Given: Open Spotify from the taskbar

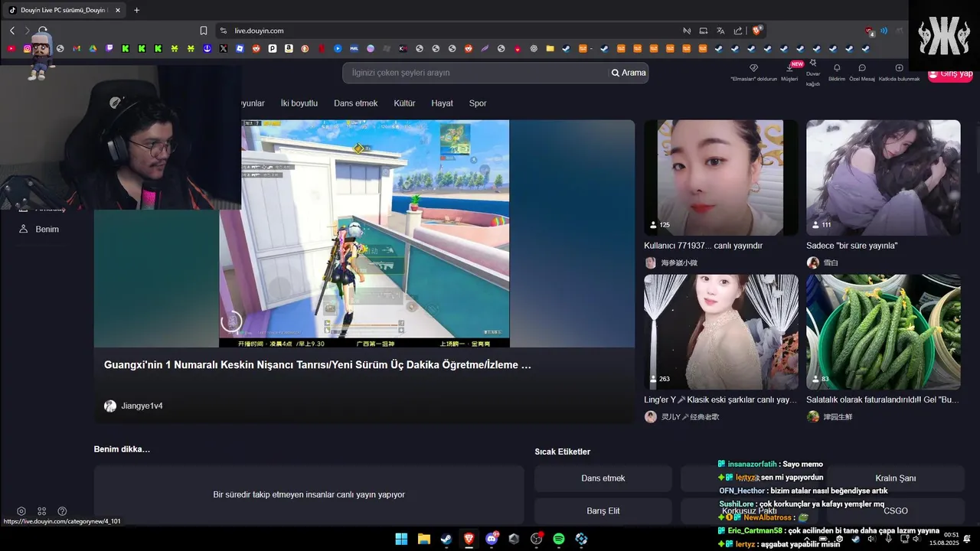Looking at the screenshot, I should pyautogui.click(x=559, y=539).
